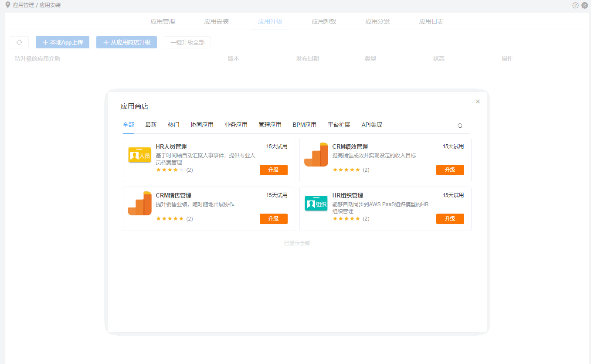
Task: Open the 平台扩展 tab
Action: point(339,125)
